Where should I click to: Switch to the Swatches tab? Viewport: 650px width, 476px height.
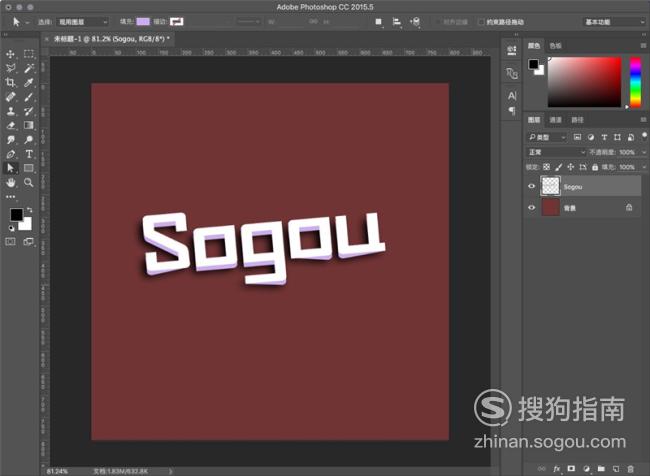[555, 46]
